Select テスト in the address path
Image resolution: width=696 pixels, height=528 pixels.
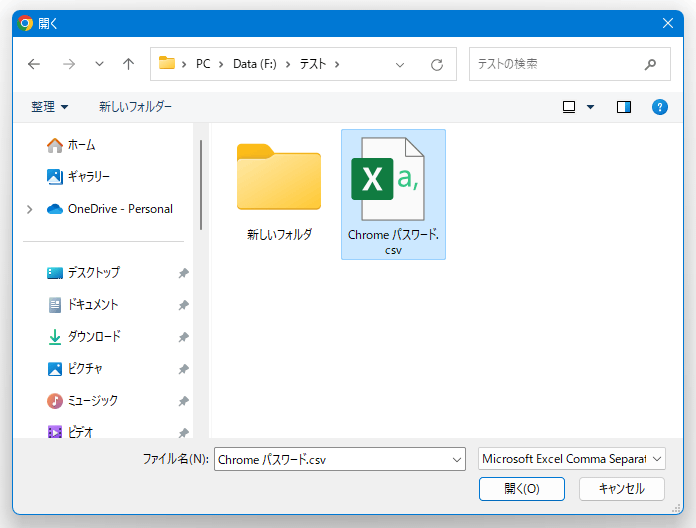point(313,64)
